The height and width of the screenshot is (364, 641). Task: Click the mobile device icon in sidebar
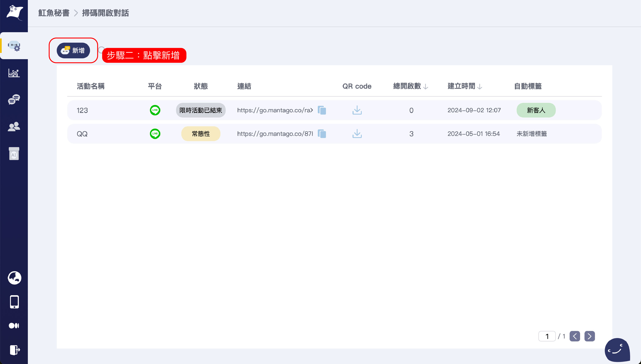point(14,302)
